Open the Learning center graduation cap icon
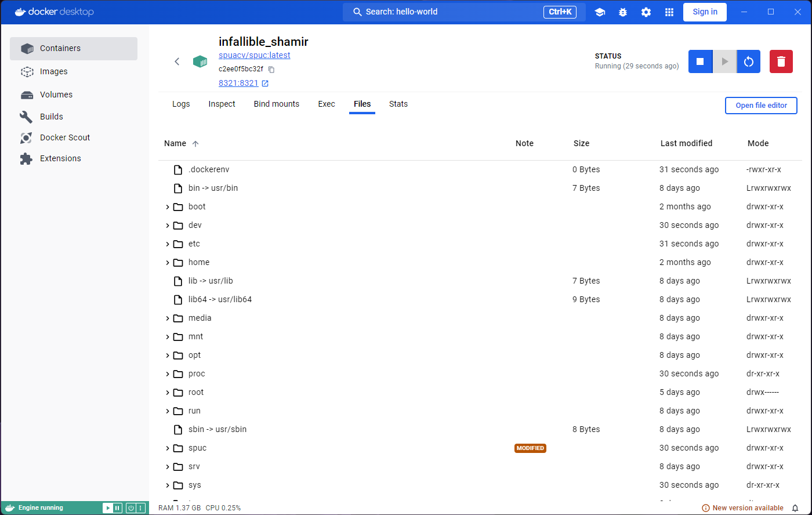This screenshot has width=812, height=515. click(600, 12)
